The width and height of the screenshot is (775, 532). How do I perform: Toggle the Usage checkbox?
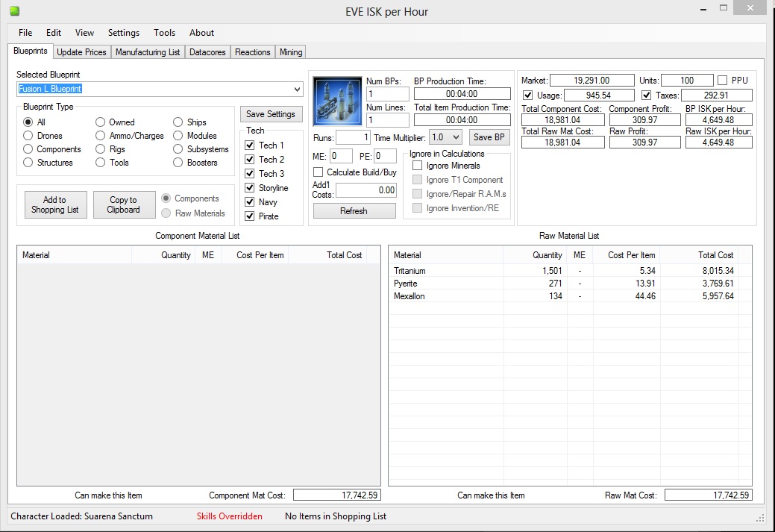coord(528,95)
